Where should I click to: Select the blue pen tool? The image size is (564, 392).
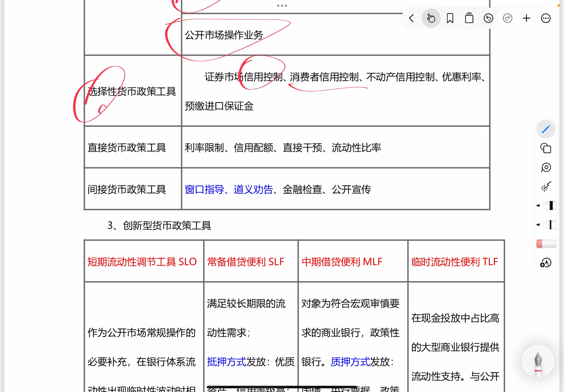point(545,129)
